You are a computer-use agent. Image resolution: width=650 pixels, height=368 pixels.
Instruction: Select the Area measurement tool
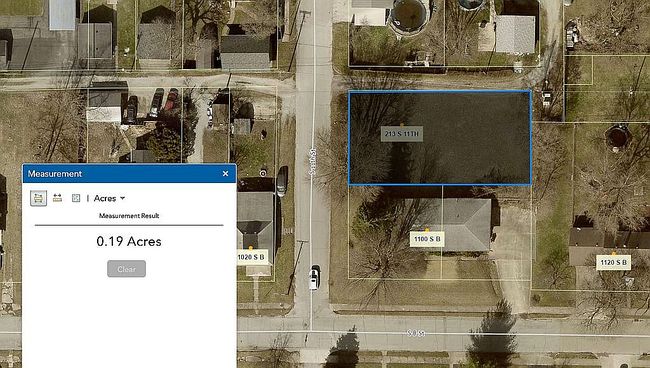coord(39,198)
